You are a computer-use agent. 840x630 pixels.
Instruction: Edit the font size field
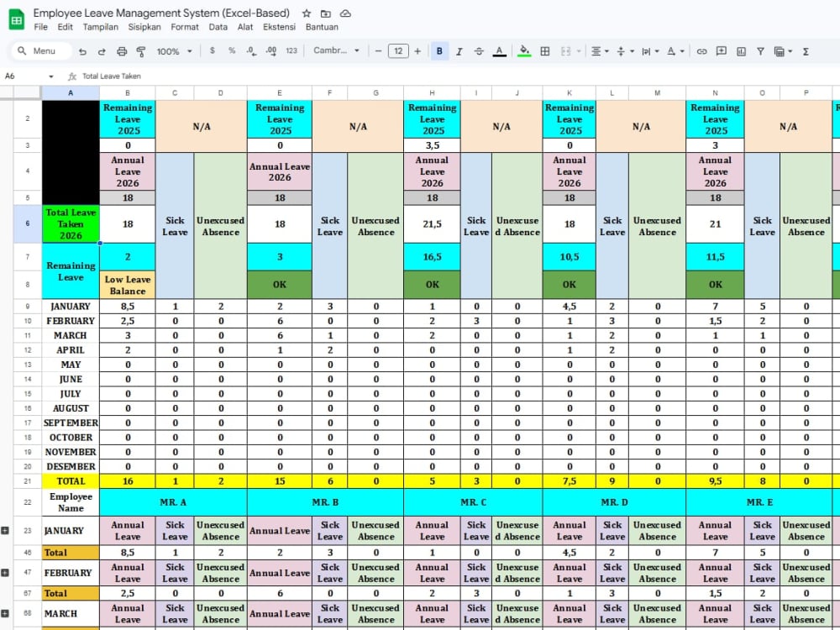click(398, 51)
